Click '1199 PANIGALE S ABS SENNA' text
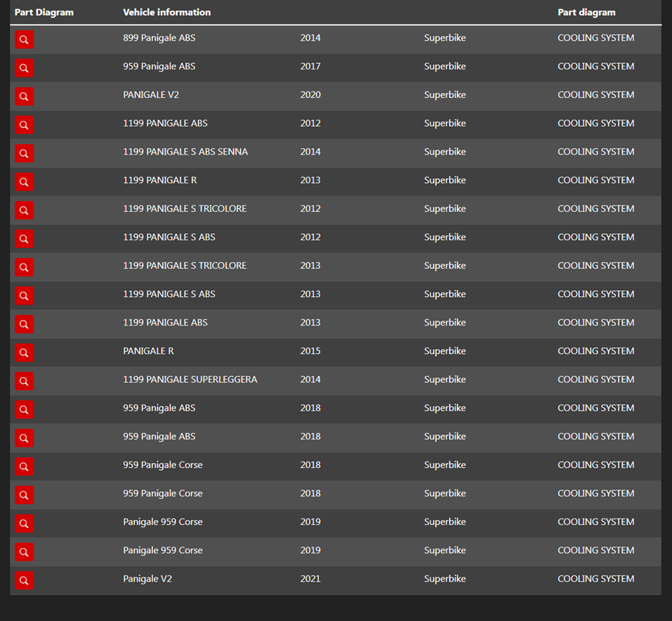Image resolution: width=672 pixels, height=621 pixels. point(185,152)
